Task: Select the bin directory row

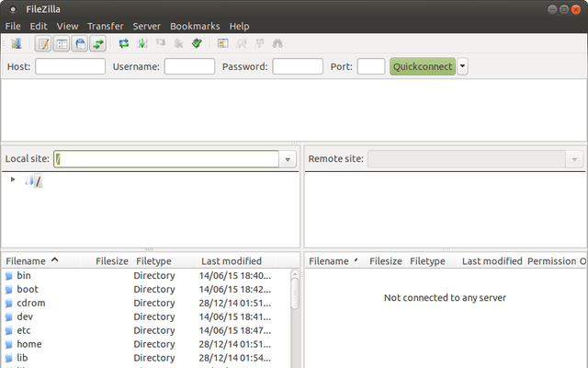Action: 146,276
